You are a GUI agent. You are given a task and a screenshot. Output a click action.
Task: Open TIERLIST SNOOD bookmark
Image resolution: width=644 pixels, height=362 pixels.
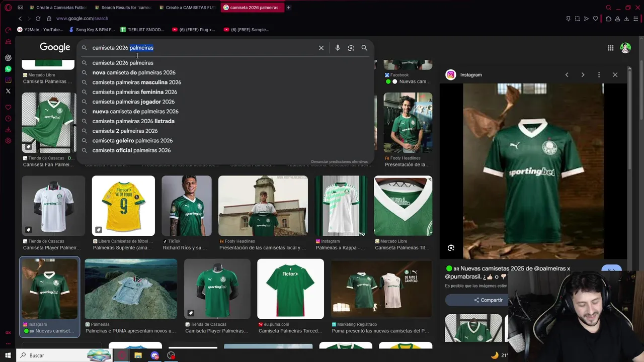[143, 30]
